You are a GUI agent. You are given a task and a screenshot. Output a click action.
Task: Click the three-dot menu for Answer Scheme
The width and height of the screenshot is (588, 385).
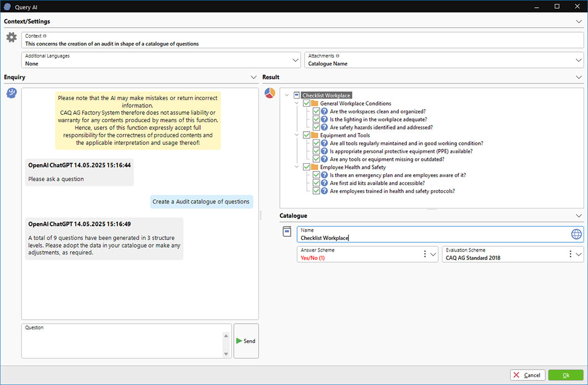pyautogui.click(x=425, y=254)
